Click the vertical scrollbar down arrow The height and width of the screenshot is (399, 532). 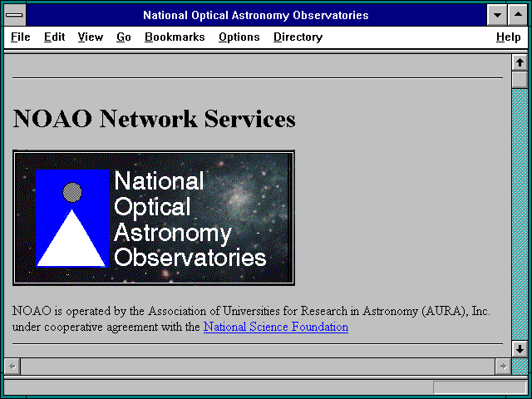click(520, 349)
